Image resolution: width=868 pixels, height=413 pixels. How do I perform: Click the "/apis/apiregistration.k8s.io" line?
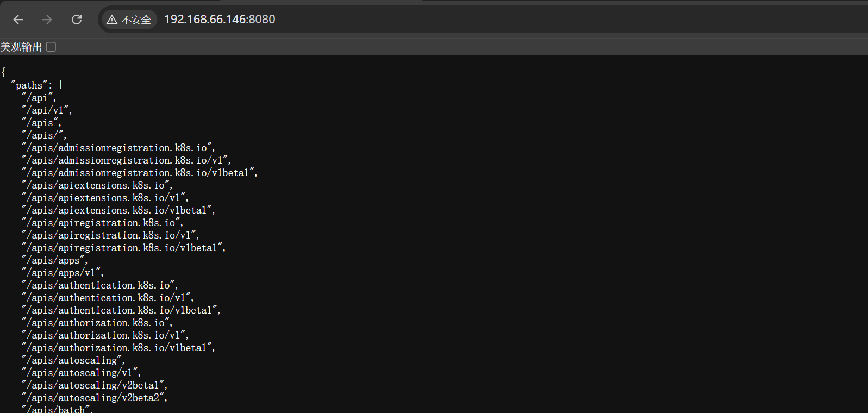pyautogui.click(x=102, y=223)
